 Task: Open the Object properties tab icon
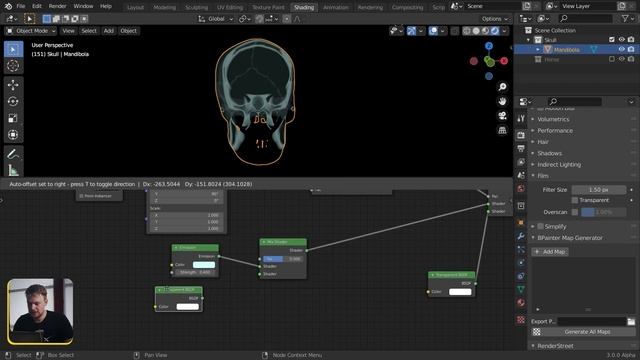[x=521, y=223]
